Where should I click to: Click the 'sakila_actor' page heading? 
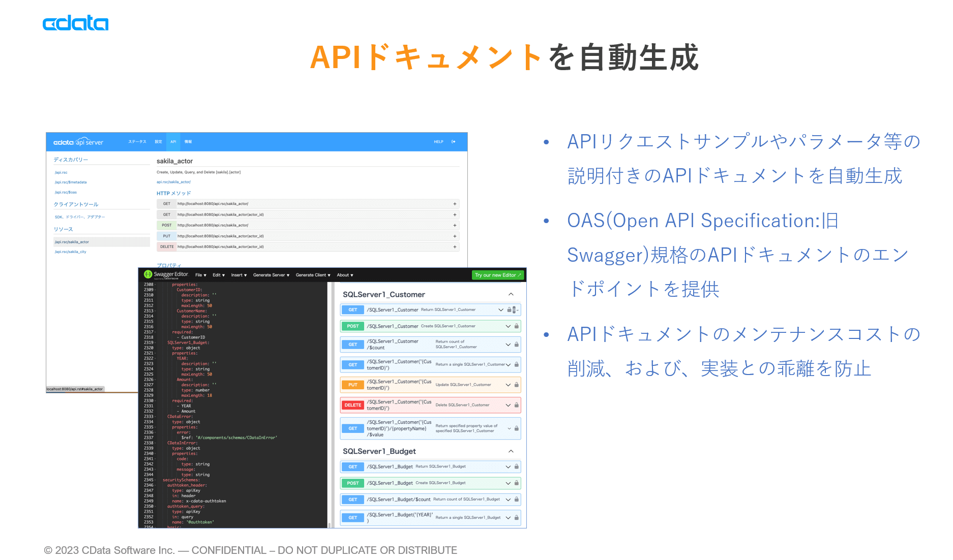[174, 161]
